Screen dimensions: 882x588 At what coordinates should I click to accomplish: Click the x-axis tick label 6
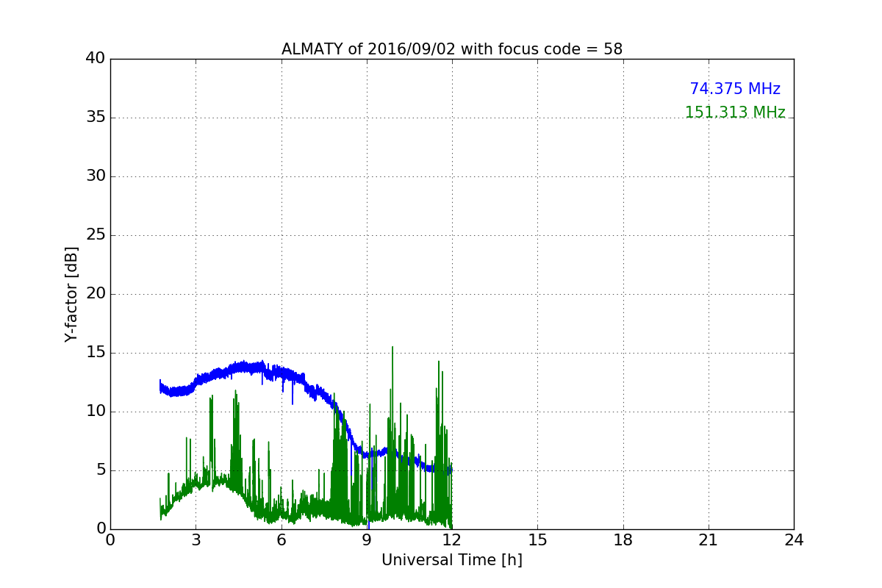point(282,540)
